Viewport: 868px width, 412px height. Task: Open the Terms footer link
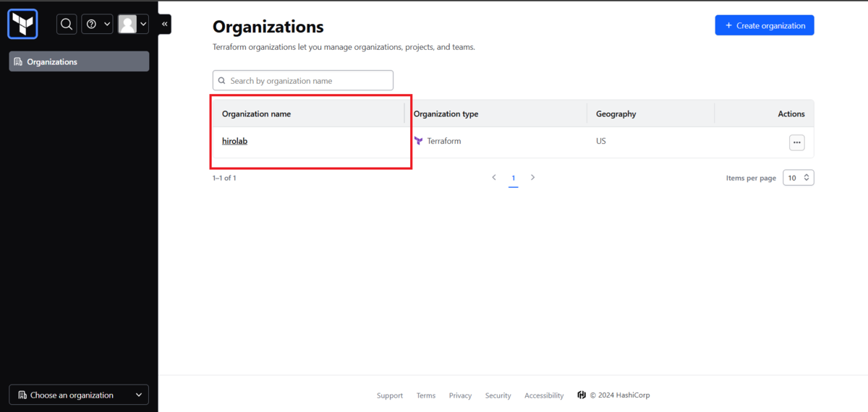(x=426, y=395)
